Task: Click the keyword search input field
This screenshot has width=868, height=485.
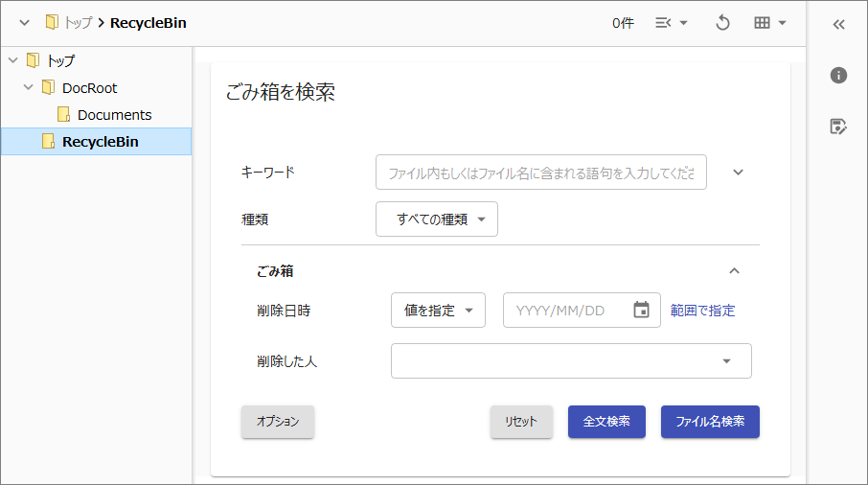Action: pos(540,173)
